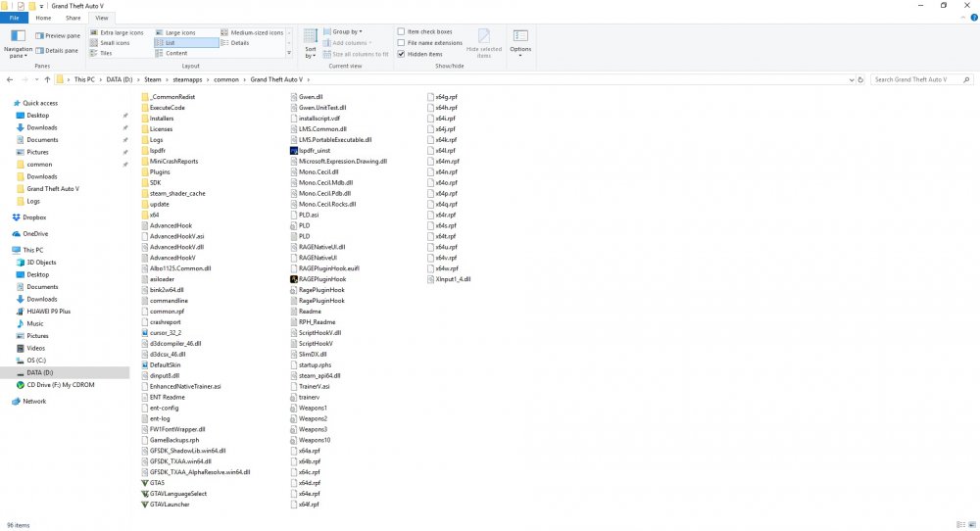This screenshot has height=531, width=980.
Task: Click 'This PC' in the address path
Action: [84, 80]
